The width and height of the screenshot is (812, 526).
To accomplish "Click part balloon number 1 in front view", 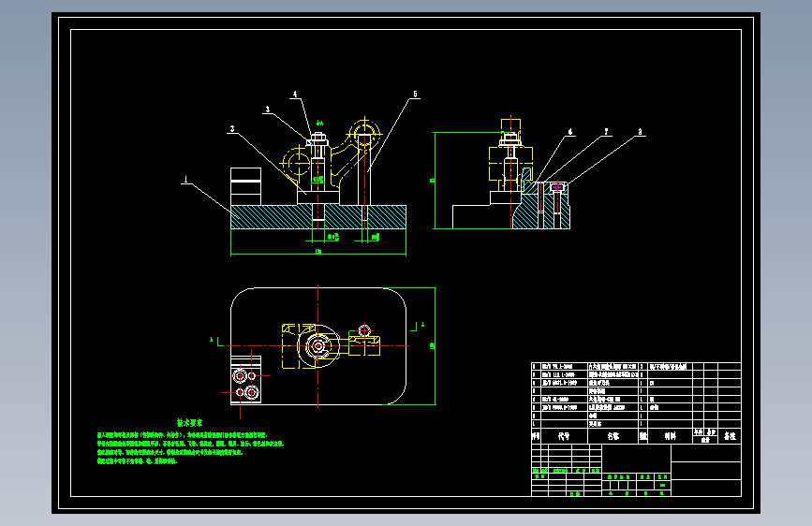I will [186, 180].
